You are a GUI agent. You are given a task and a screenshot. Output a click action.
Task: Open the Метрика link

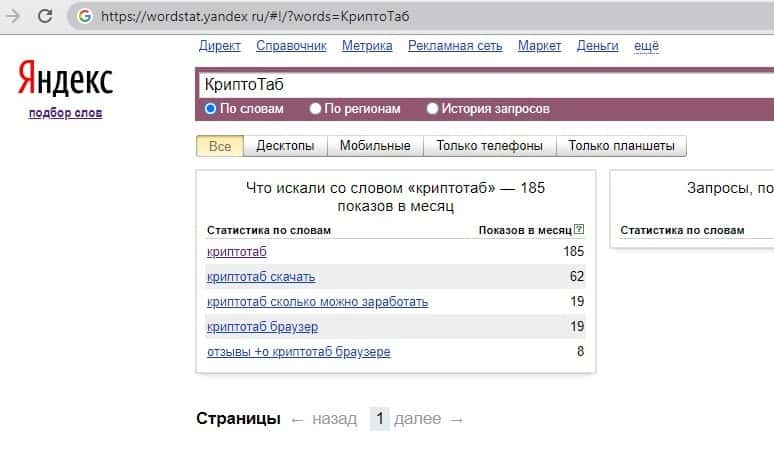[x=367, y=46]
